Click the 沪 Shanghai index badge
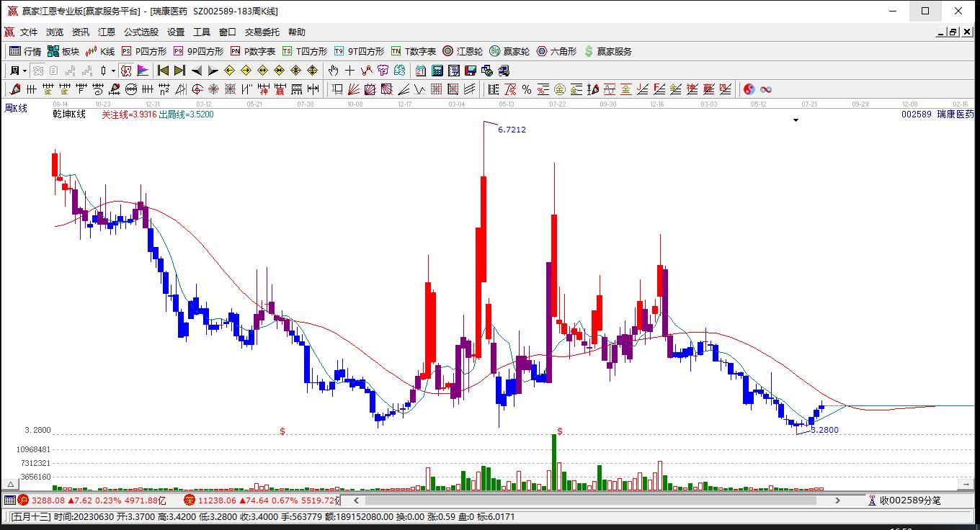Image resolution: width=980 pixels, height=530 pixels. (23, 500)
